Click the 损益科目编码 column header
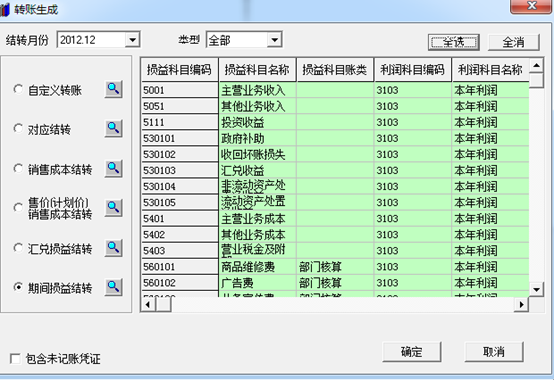The width and height of the screenshot is (555, 381). pyautogui.click(x=179, y=70)
